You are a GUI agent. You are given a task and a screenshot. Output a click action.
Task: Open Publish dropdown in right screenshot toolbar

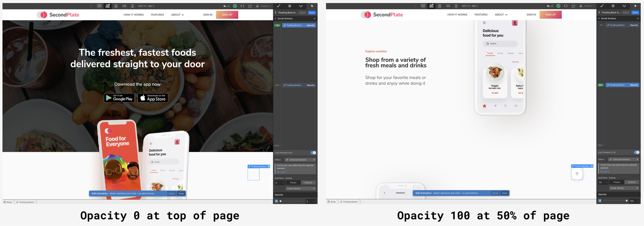click(587, 6)
